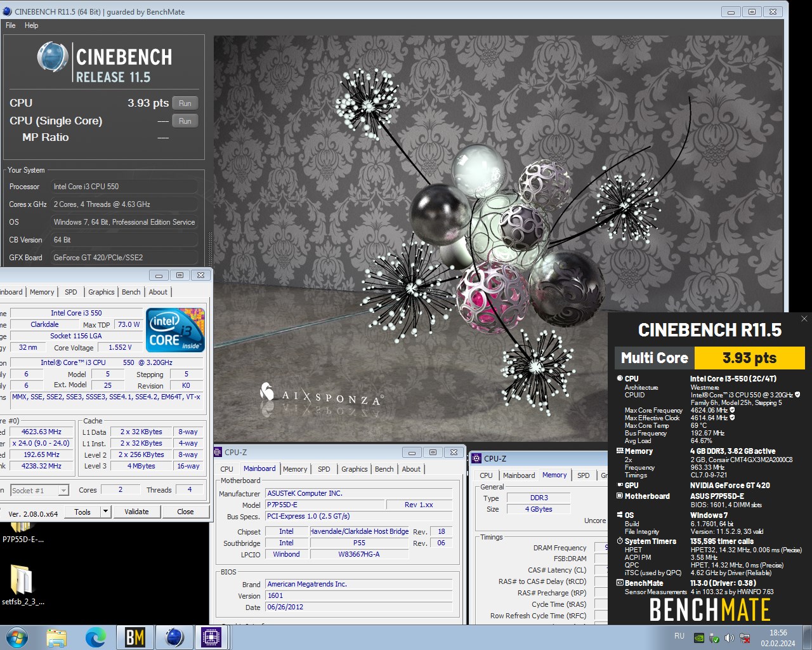Click the Intel Core i3 inside badge
Viewport: 812px width, 650px height.
tap(175, 329)
